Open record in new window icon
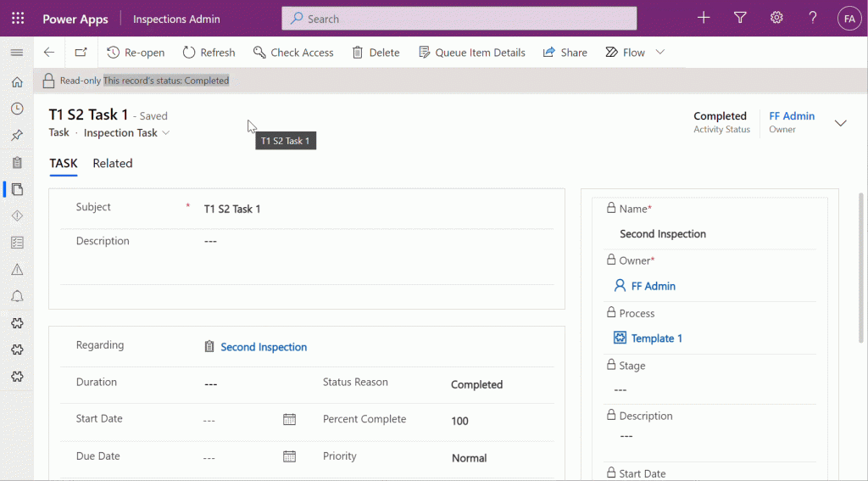This screenshot has width=868, height=481. (x=81, y=52)
